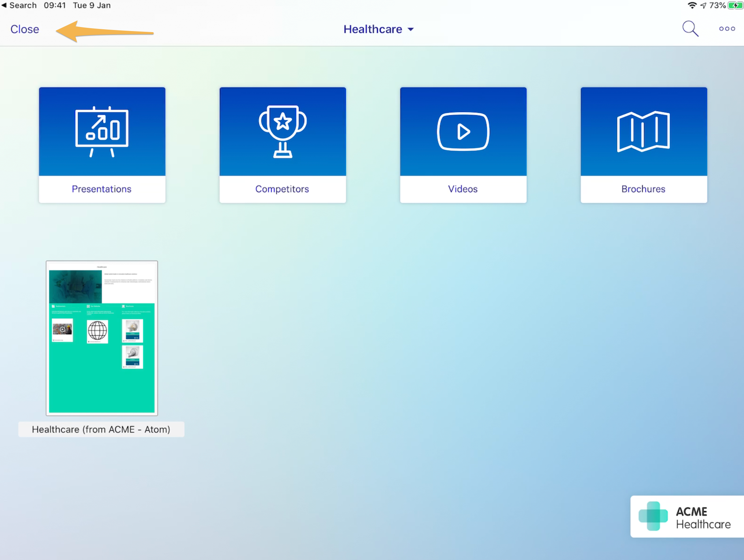744x560 pixels.
Task: Tap the Videos play icon
Action: (x=463, y=132)
